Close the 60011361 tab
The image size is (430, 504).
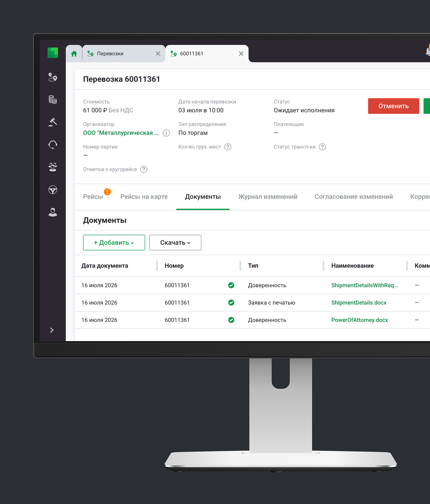(241, 54)
